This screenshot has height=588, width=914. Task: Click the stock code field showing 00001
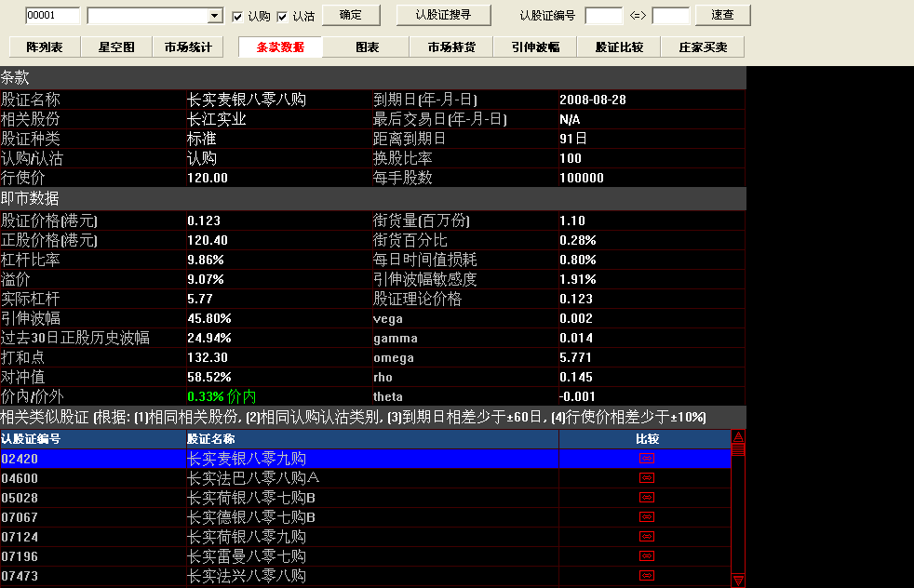52,16
